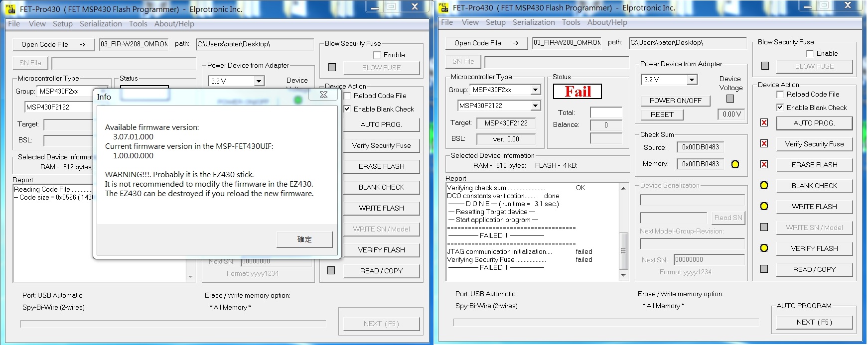The width and height of the screenshot is (868, 345).
Task: Click FET-Pro430 app icon in right window title bar
Action: [x=443, y=7]
